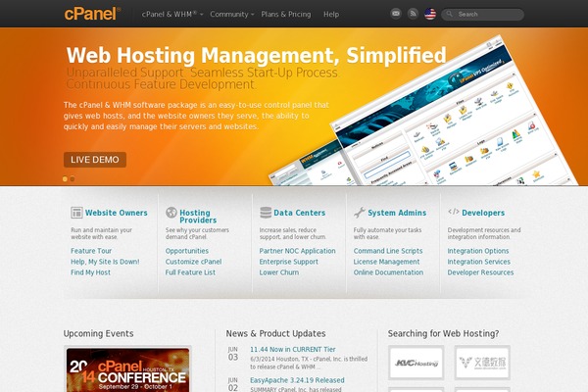Screen dimensions: 588x392
Task: Open the RSS feed icon
Action: coord(413,14)
